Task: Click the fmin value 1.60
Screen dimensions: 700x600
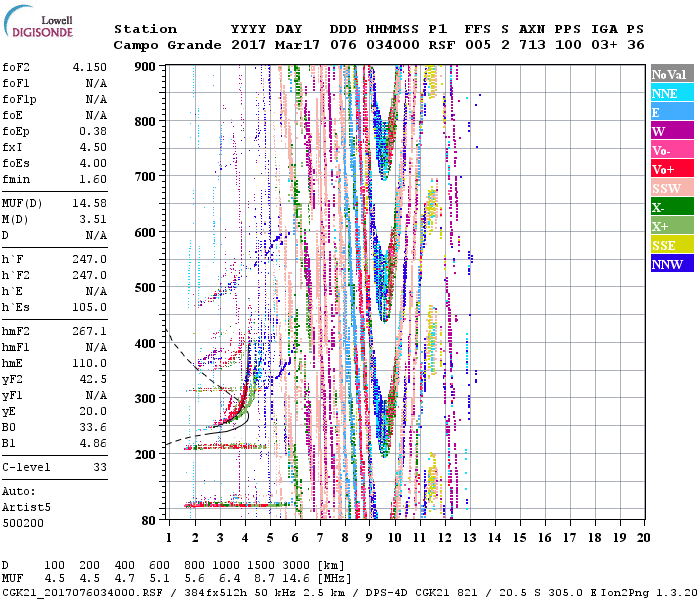Action: [93, 179]
